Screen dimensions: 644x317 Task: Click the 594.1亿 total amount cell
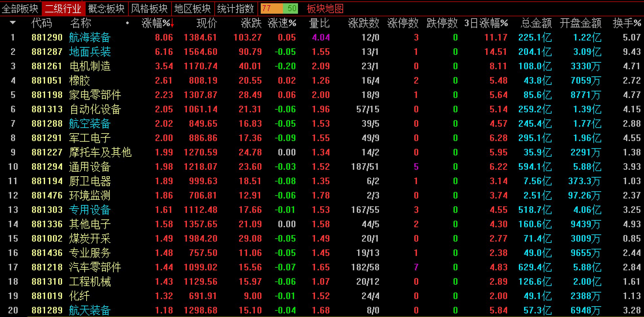[x=535, y=166]
